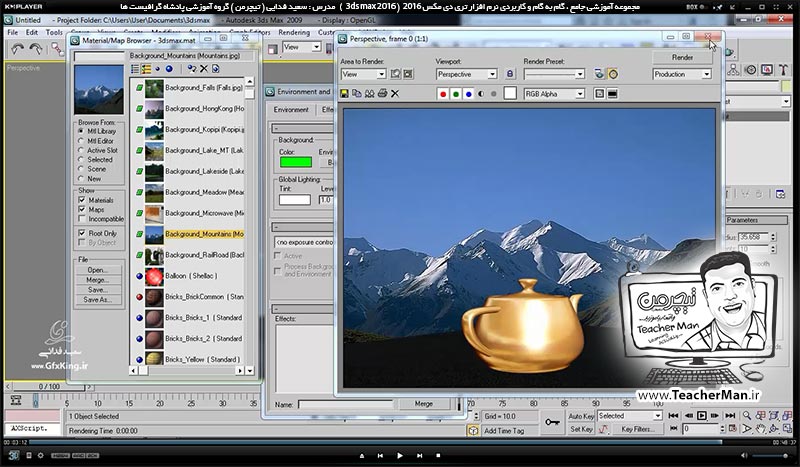This screenshot has height=467, width=800.
Task: Open the File menu
Action: click(13, 32)
